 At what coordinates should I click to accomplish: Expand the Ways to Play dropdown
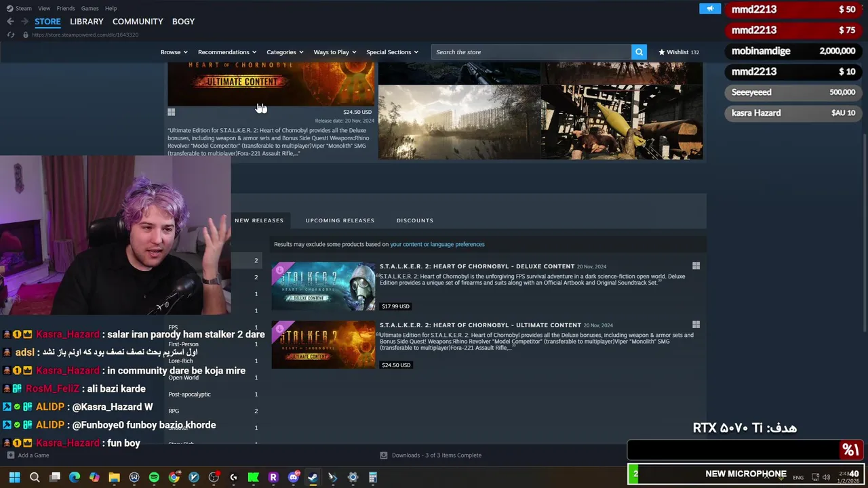(334, 52)
